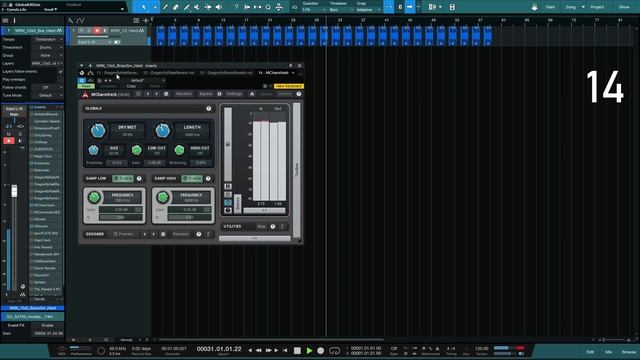This screenshot has width=640, height=360.
Task: Click the plugin home icon
Action: (x=252, y=94)
